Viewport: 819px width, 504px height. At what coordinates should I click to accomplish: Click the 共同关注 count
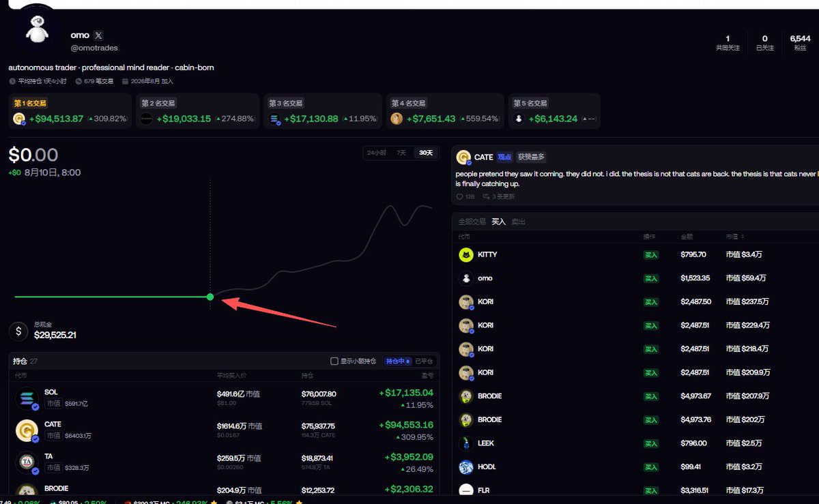coord(728,42)
